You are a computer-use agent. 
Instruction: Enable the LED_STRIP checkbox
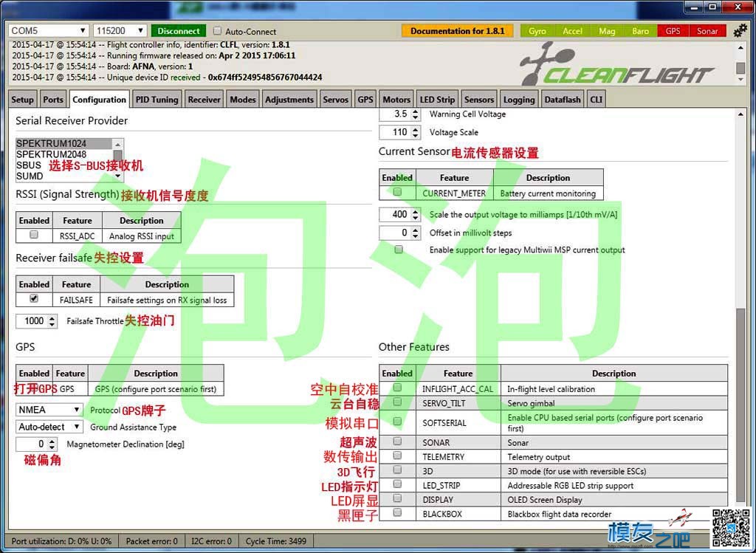click(x=397, y=484)
